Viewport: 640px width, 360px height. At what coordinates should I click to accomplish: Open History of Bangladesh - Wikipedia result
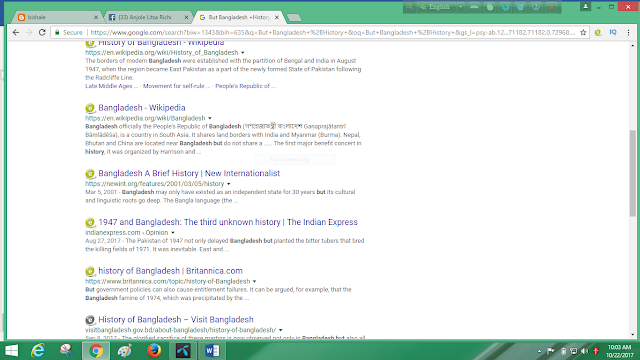161,42
